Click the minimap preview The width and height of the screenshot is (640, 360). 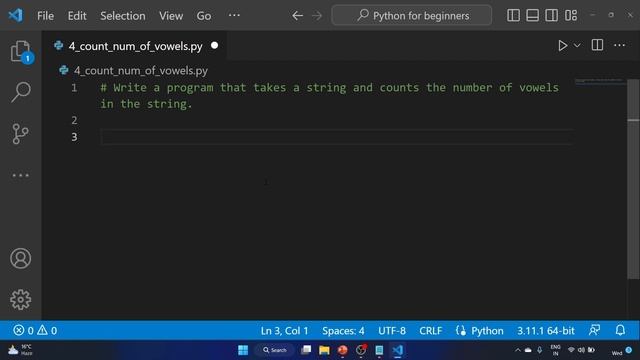[599, 81]
